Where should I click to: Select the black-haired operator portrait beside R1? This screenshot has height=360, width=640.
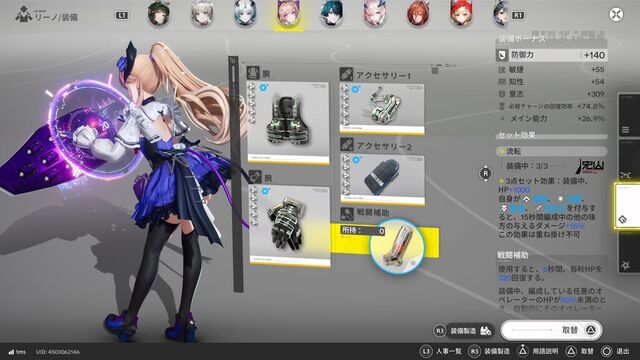(x=500, y=14)
